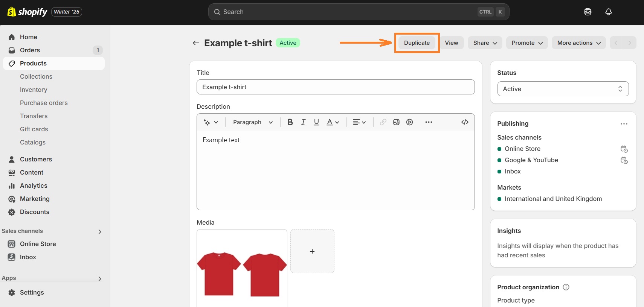Click the Title input field
This screenshot has height=307, width=644.
[336, 87]
